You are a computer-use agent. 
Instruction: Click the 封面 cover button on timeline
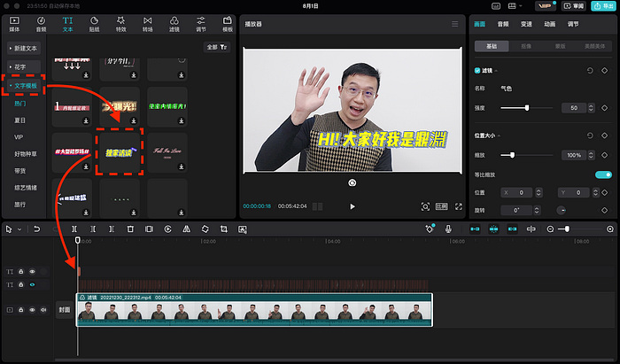(65, 310)
